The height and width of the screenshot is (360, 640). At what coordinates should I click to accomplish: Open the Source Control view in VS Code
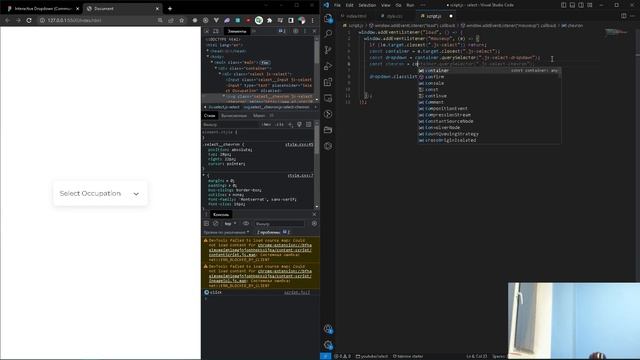(x=328, y=50)
